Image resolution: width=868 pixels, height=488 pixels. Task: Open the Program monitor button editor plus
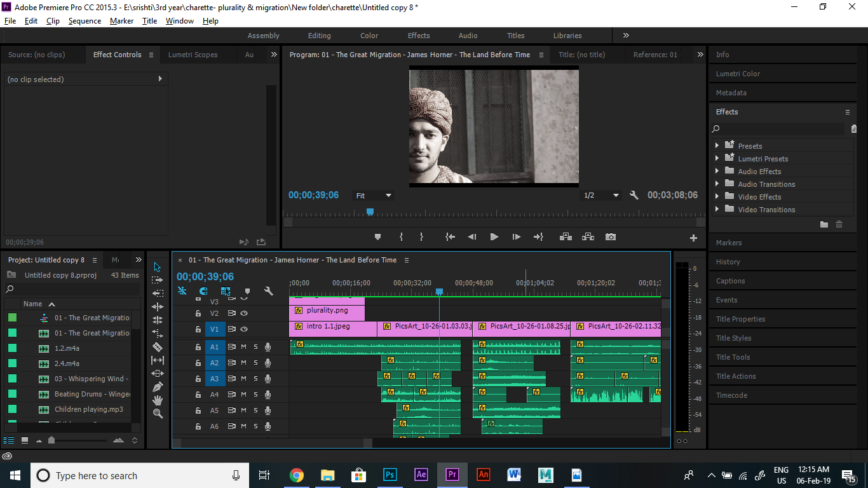(693, 238)
